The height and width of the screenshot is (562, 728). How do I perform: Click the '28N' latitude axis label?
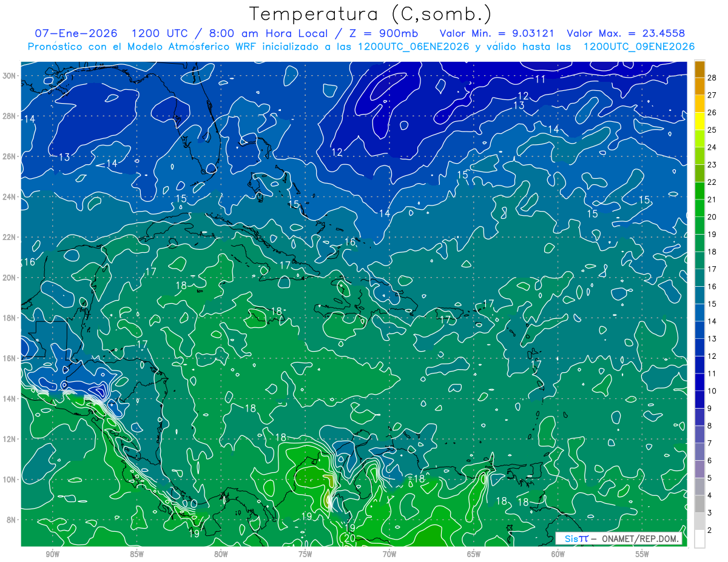pos(8,116)
